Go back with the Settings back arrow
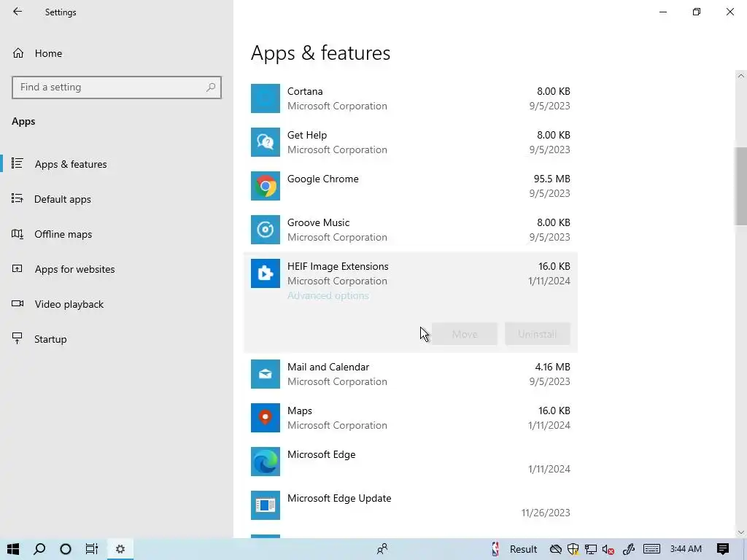Screen dimensions: 747x560 18,12
